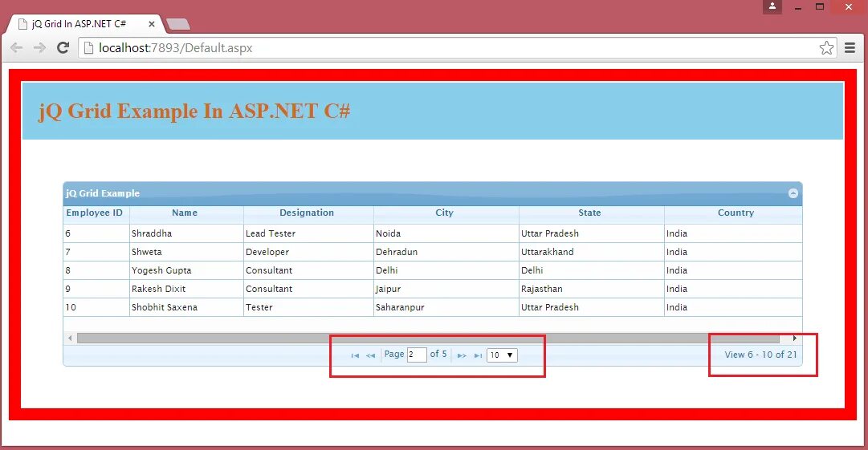Click the Dehradun city cell
Screen dimensions: 868x450
pos(446,252)
